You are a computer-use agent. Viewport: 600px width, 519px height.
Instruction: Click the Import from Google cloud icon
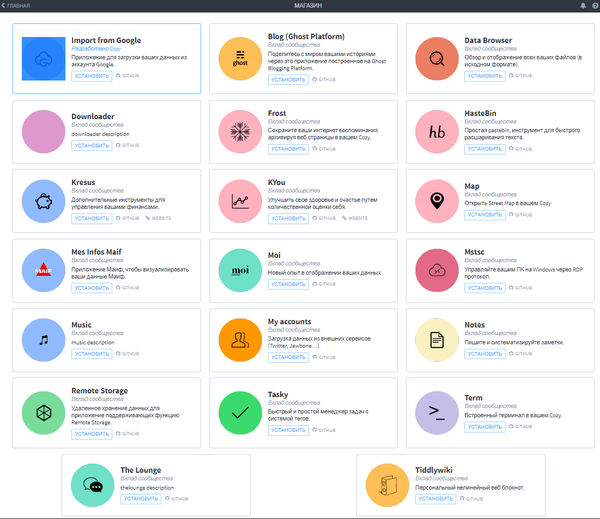click(x=44, y=59)
